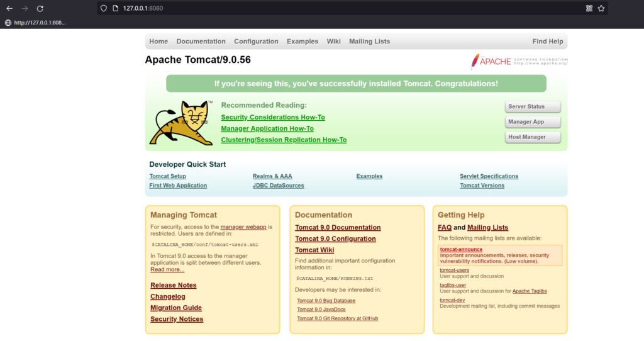The height and width of the screenshot is (341, 644).
Task: Open Tomcat 9.0 Documentation link
Action: click(x=338, y=228)
